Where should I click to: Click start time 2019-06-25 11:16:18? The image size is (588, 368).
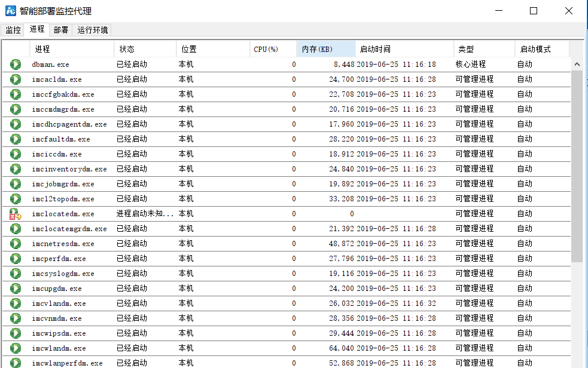397,65
